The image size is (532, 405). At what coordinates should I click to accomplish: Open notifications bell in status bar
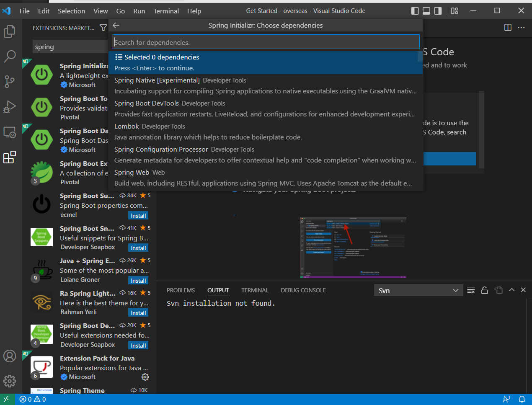coord(522,399)
